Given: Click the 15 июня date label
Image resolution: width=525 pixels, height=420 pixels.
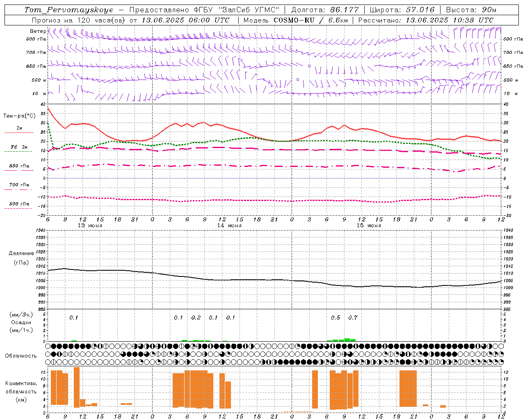Looking at the screenshot, I should pos(369,226).
